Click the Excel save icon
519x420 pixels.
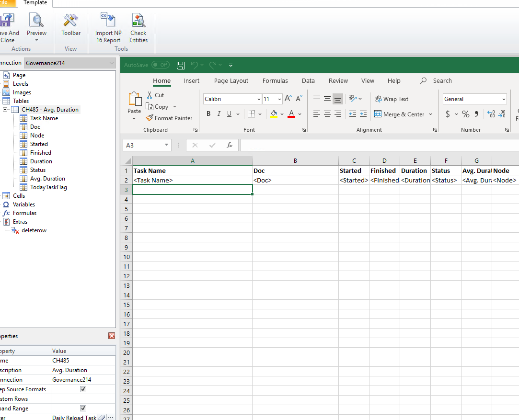click(x=181, y=65)
